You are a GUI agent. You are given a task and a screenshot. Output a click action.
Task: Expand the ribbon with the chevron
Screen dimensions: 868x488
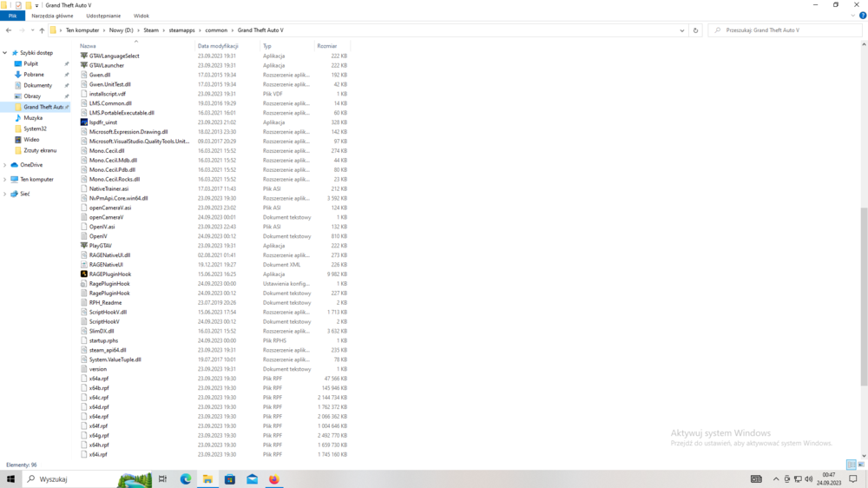point(853,16)
